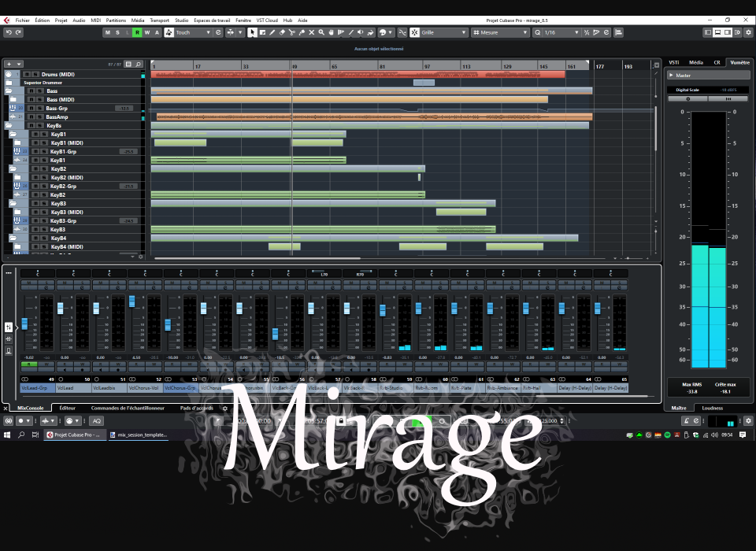This screenshot has width=756, height=551.
Task: Select the VclLead-Grp mixer channel name
Action: pos(37,387)
